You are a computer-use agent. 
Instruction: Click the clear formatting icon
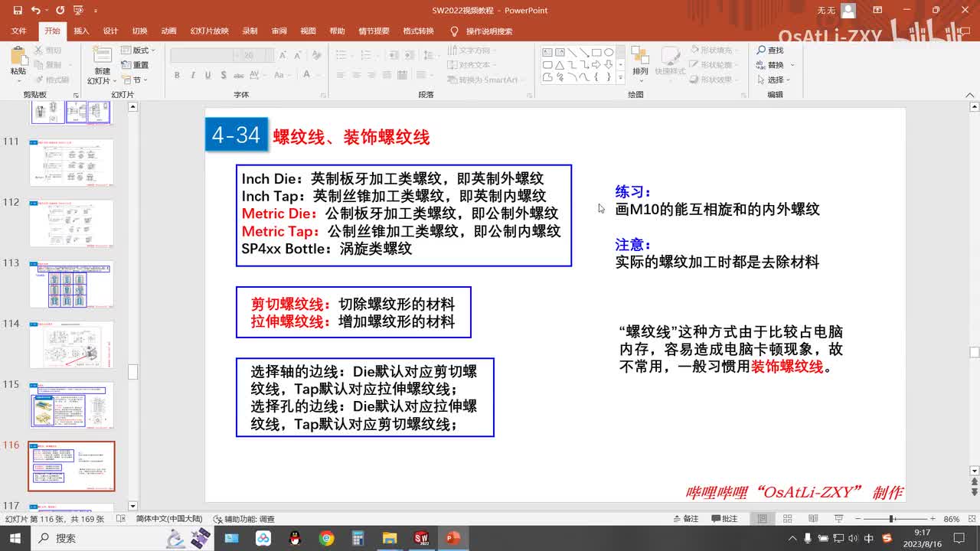[x=317, y=56]
